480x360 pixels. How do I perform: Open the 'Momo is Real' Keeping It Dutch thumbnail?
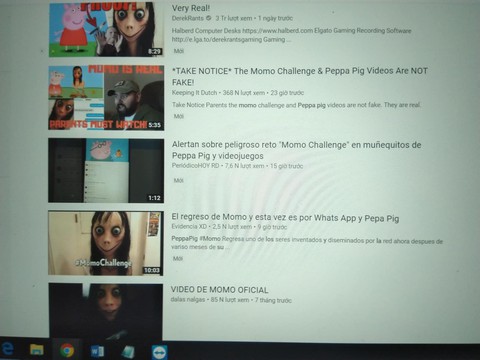[x=106, y=97]
